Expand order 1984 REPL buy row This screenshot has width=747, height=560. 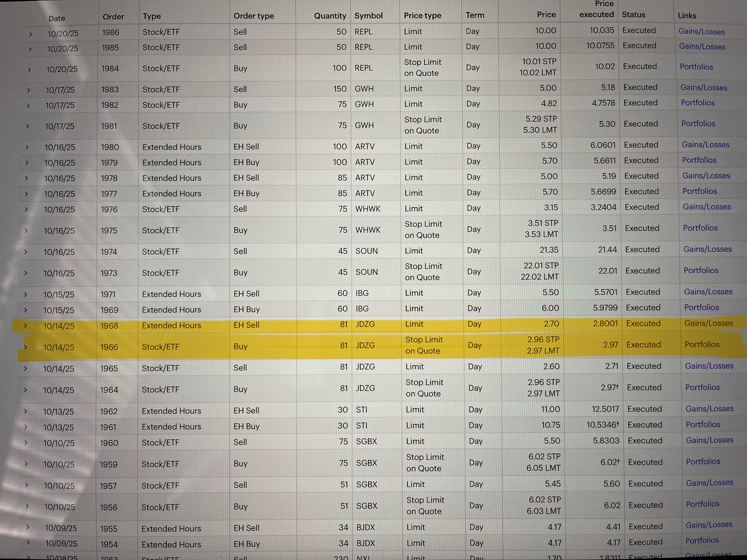pyautogui.click(x=29, y=70)
